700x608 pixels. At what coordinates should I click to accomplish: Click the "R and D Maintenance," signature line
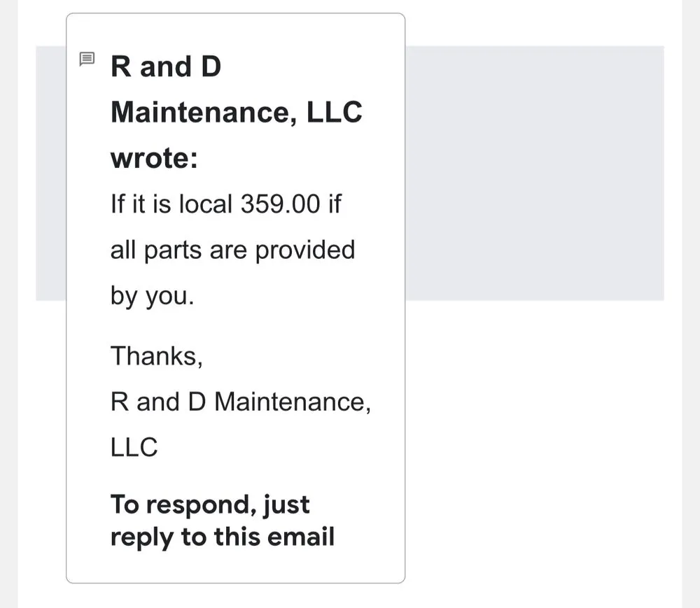tap(240, 402)
